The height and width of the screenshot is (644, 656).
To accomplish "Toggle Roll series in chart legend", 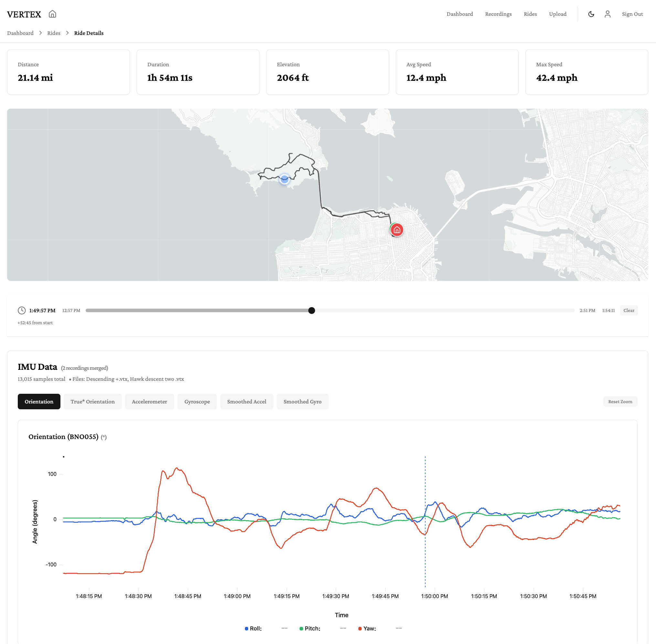I will coord(253,628).
